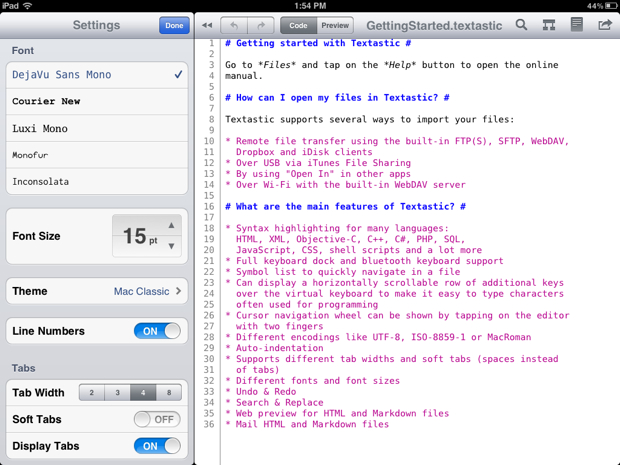The height and width of the screenshot is (465, 620).
Task: Tap line 'Different fonts and font sizes'
Action: (313, 381)
